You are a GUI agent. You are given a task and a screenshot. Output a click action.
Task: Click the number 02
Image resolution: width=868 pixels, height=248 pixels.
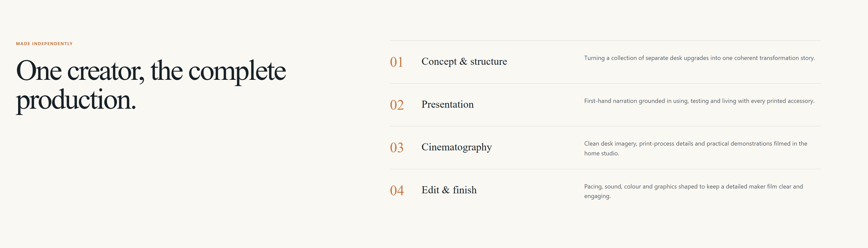[397, 105]
